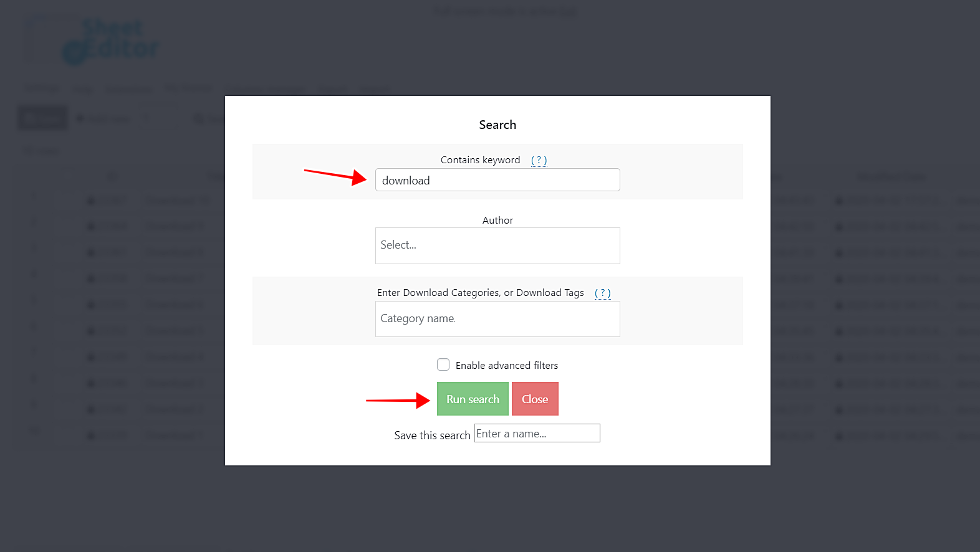Click the add-rows icon beside the Save button
The width and height of the screenshot is (980, 552).
pyautogui.click(x=80, y=118)
